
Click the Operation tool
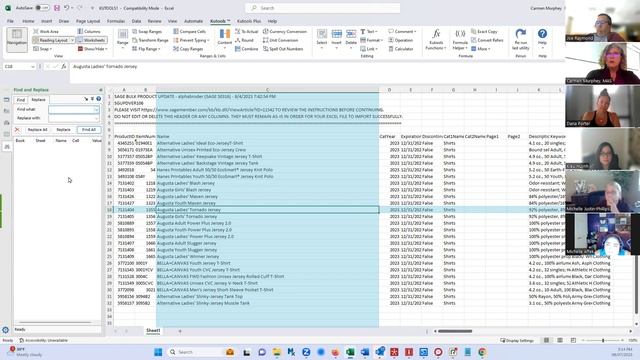pyautogui.click(x=401, y=40)
